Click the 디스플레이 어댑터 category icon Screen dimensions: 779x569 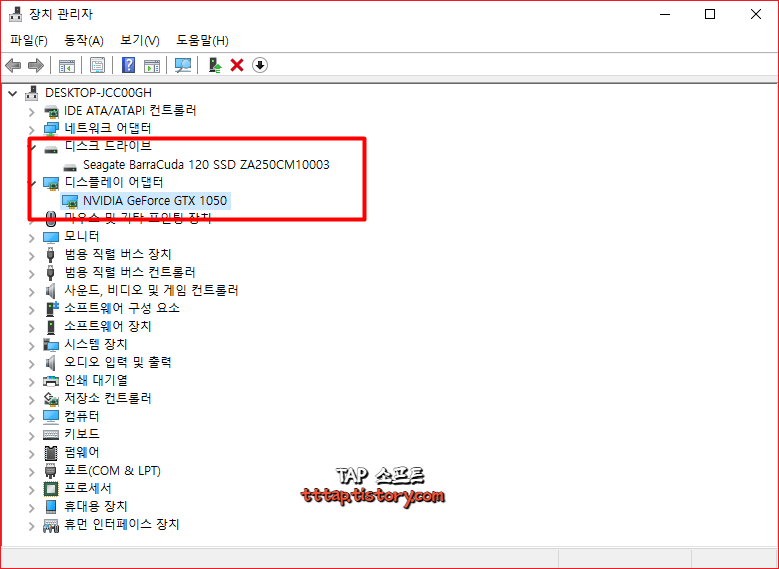(x=51, y=183)
